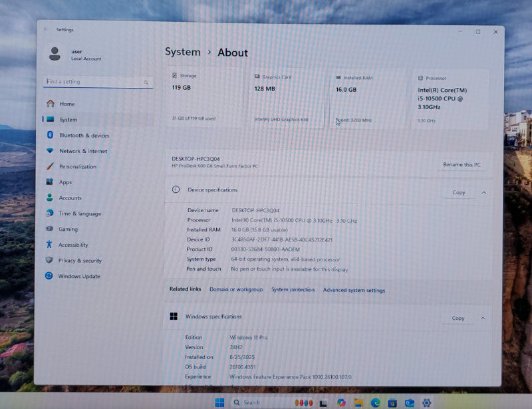Click the Personalization paintbrush icon
Screen dimensions: 532x409
[50, 166]
